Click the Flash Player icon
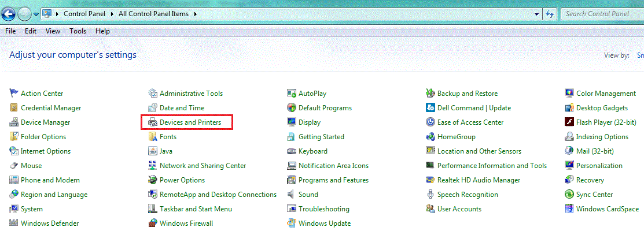 click(x=569, y=122)
